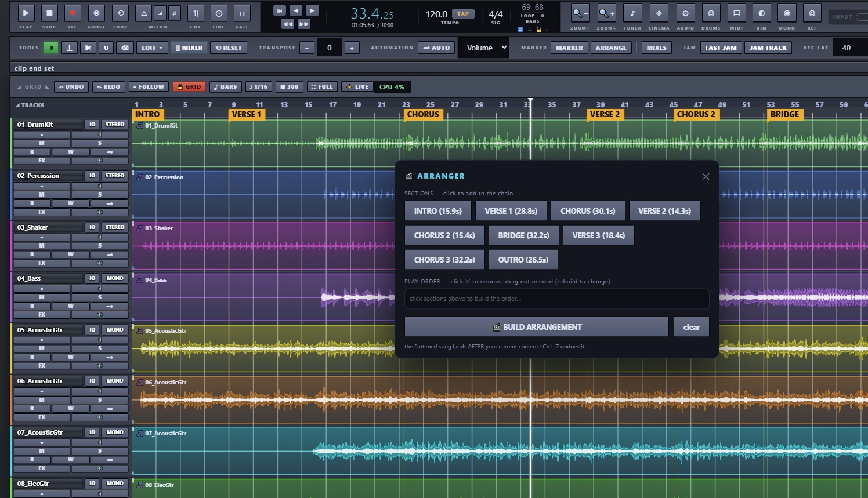Toggle the Grid snap lock button
The height and width of the screenshot is (498, 868).
coord(189,87)
